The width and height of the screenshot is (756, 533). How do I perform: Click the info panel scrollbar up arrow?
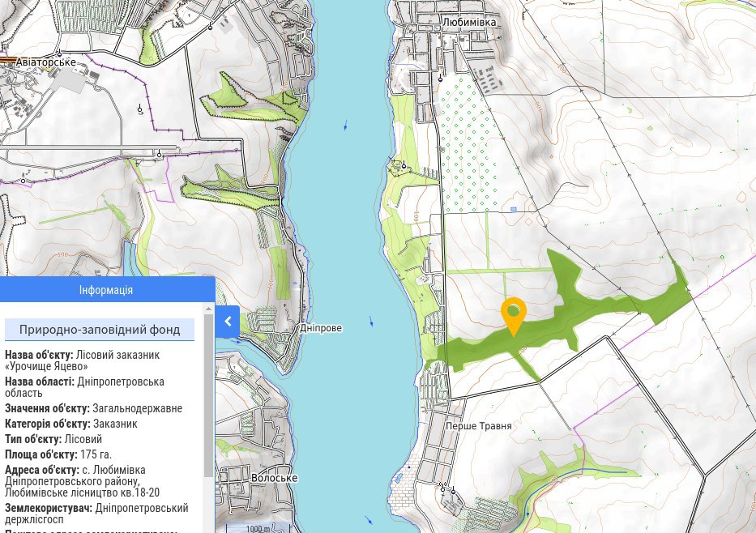208,309
